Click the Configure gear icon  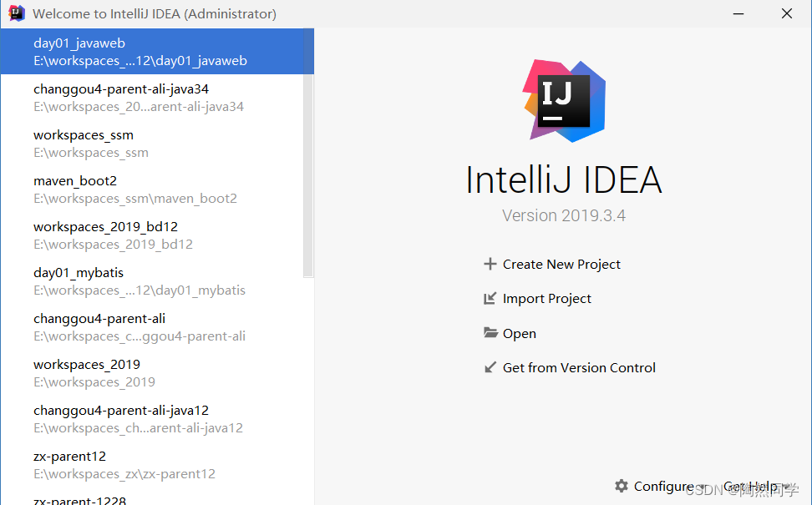pos(621,486)
